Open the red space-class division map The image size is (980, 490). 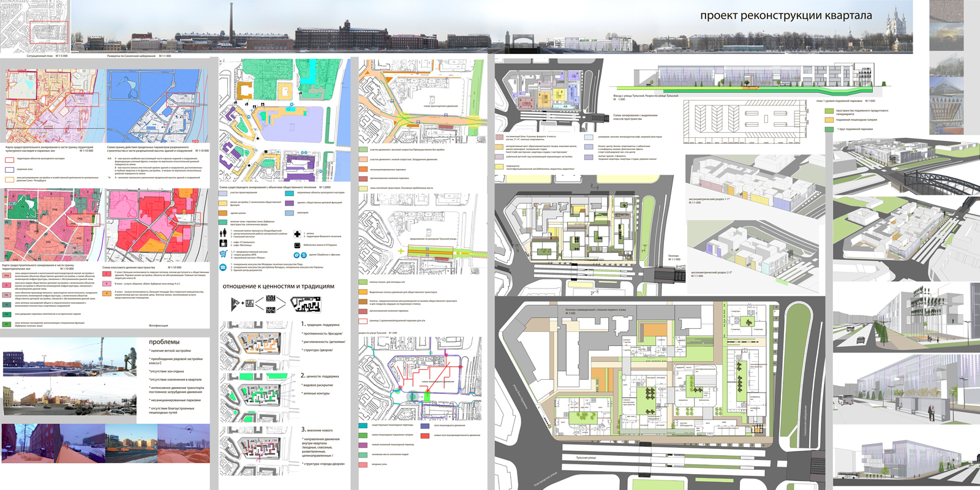[157, 224]
